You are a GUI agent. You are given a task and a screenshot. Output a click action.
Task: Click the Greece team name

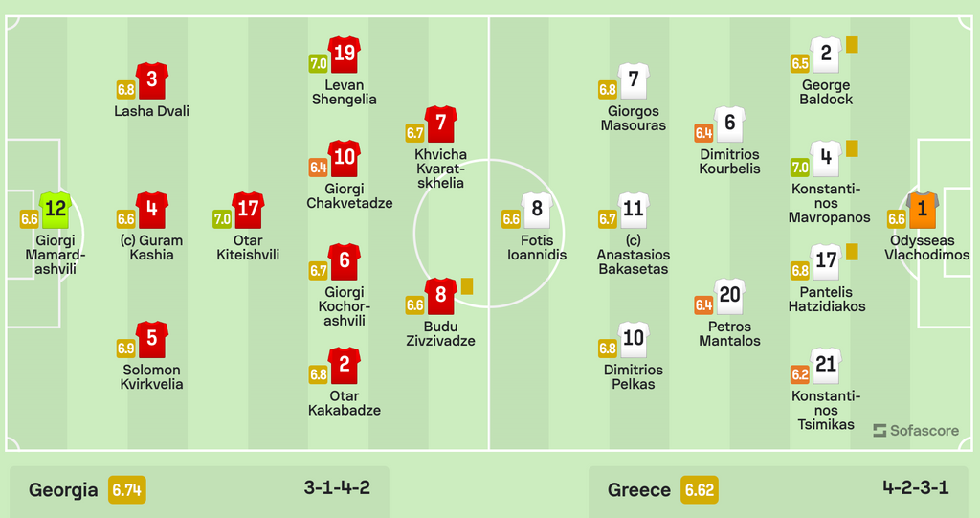click(639, 490)
